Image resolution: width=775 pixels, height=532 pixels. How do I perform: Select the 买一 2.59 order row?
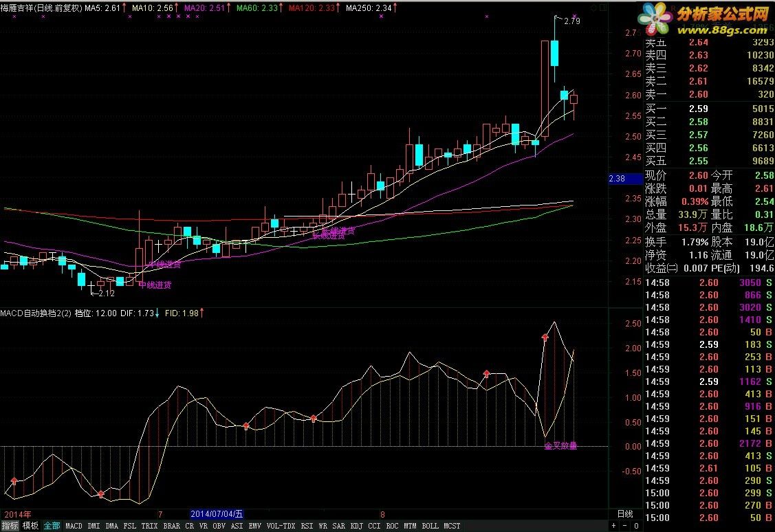(709, 109)
